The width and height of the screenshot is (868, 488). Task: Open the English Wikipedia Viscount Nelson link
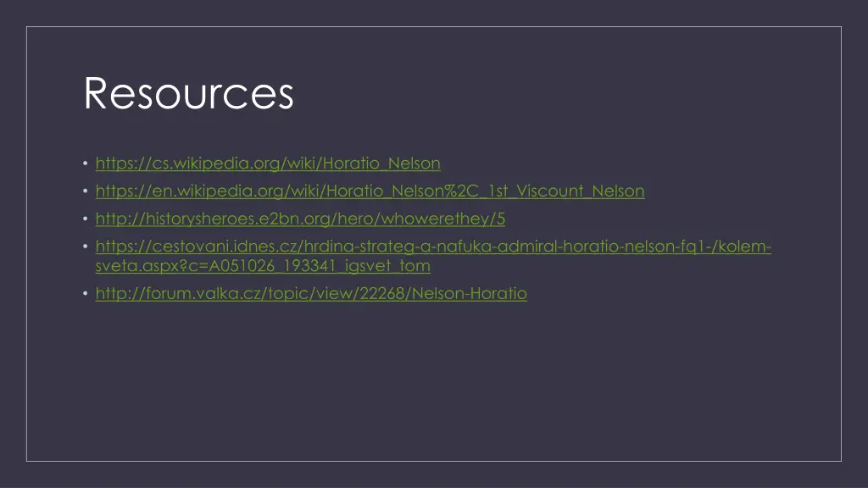370,191
